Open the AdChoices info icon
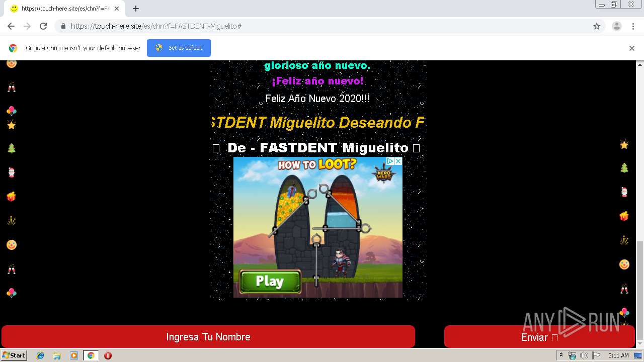 point(390,161)
